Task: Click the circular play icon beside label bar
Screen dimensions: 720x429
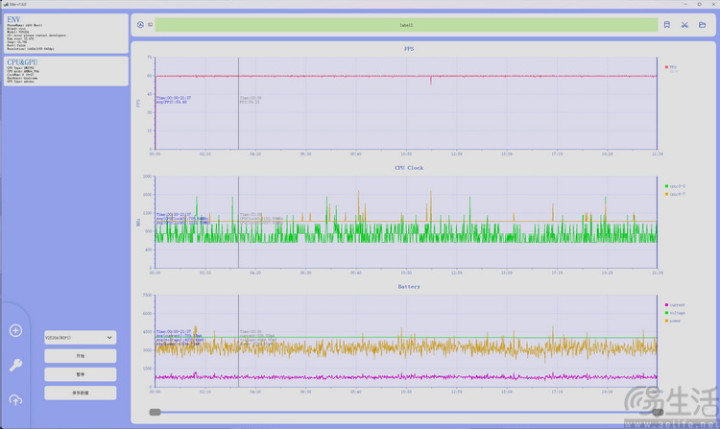Action: pos(140,24)
